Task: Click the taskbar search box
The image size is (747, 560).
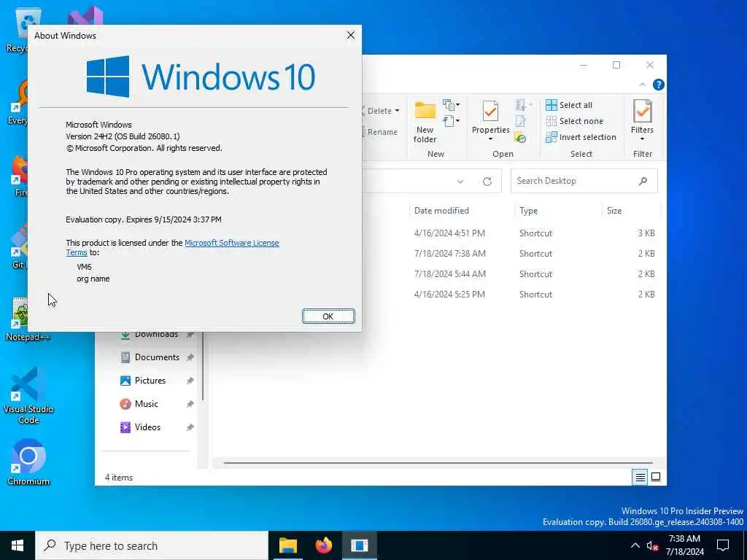Action: pyautogui.click(x=152, y=545)
